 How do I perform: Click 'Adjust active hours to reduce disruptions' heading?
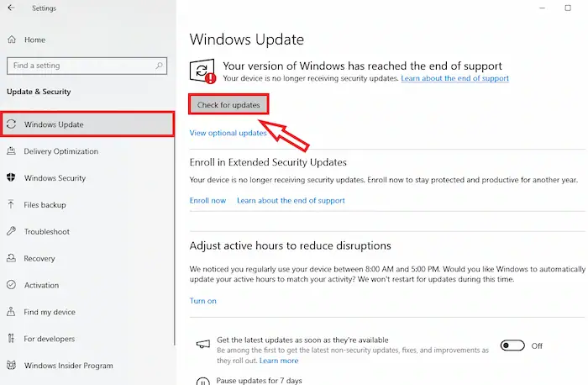[291, 245]
